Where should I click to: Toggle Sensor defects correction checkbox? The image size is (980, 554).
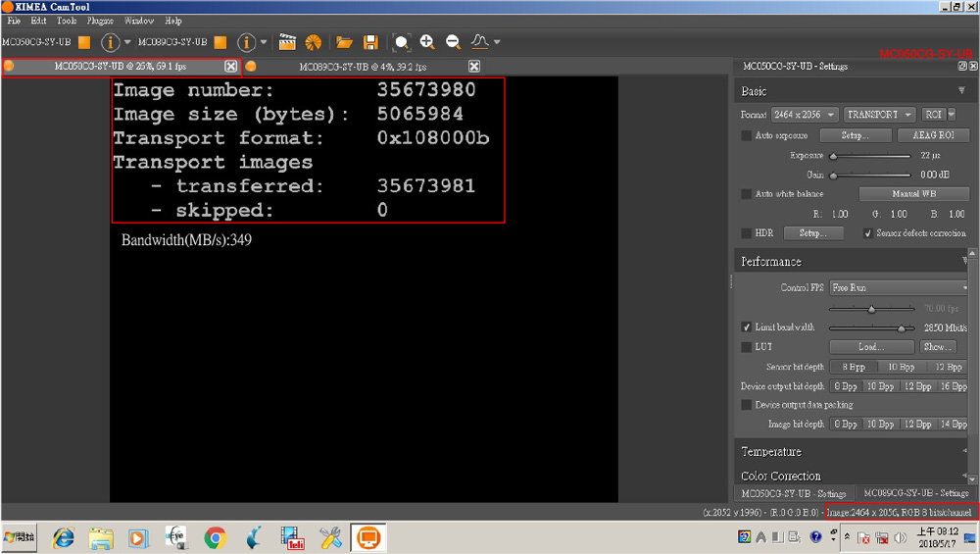(868, 233)
